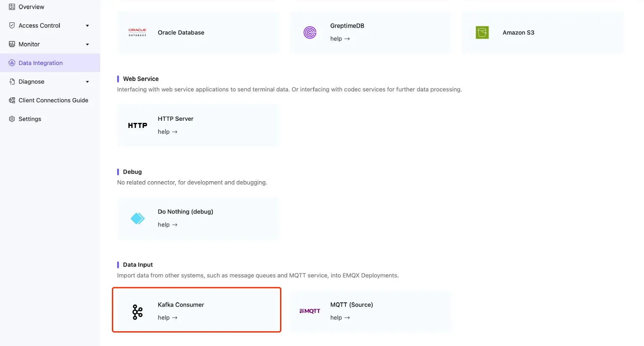The image size is (644, 346).
Task: Click the Do Nothing (debug) diamond icon
Action: [x=137, y=218]
